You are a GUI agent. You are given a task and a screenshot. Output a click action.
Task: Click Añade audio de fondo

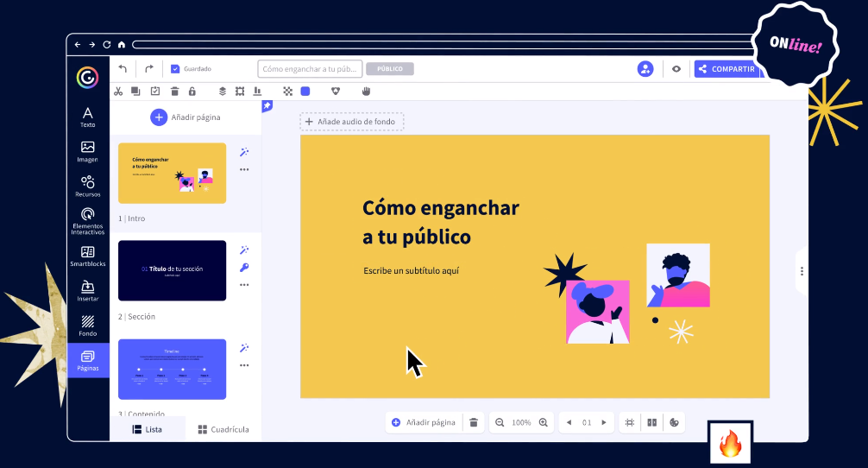[x=352, y=121]
